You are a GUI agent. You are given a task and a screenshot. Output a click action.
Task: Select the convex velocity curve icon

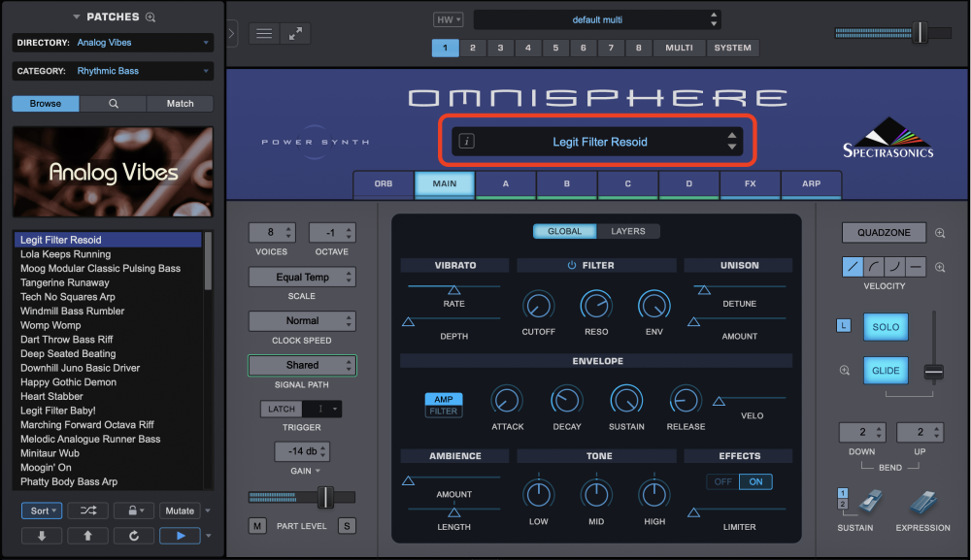[x=874, y=267]
